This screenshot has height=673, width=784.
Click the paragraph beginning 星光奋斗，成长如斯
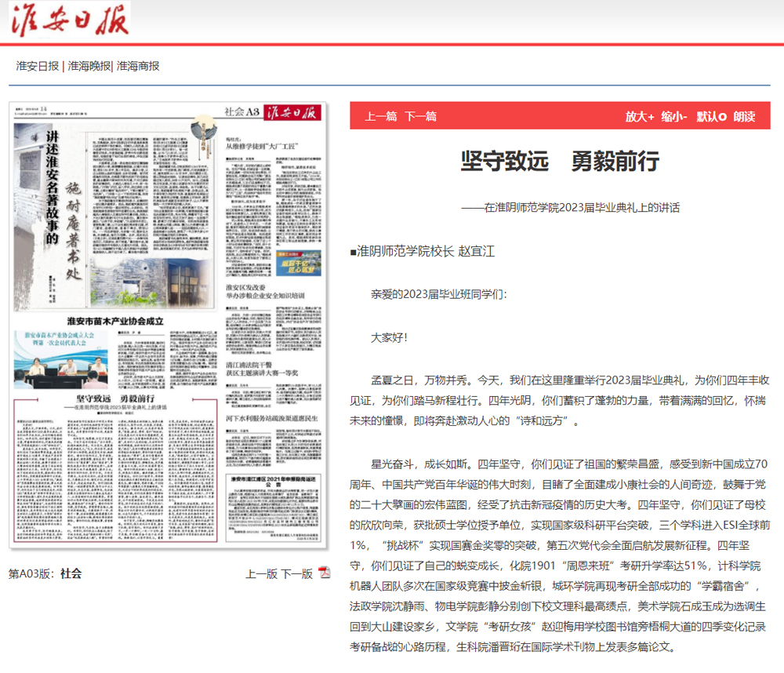(560, 555)
